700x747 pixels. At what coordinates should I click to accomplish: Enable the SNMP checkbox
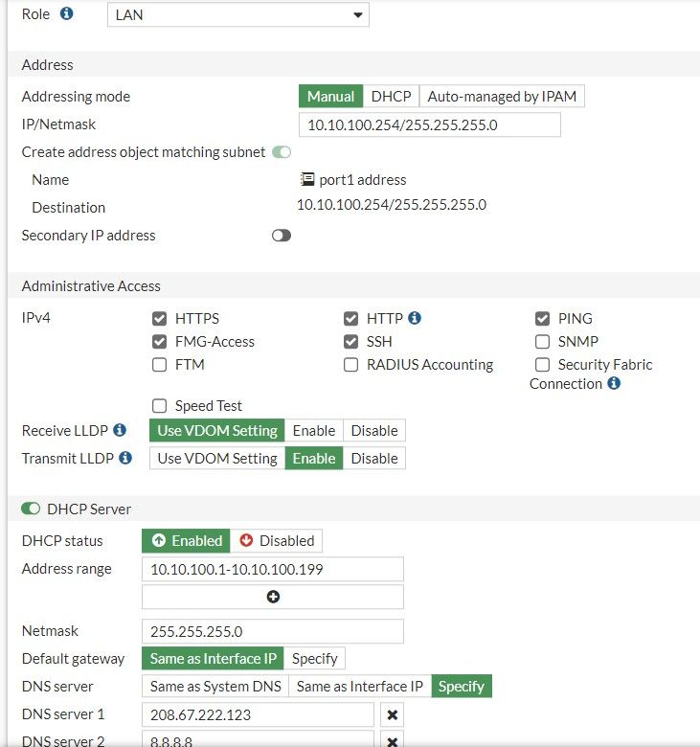(542, 341)
